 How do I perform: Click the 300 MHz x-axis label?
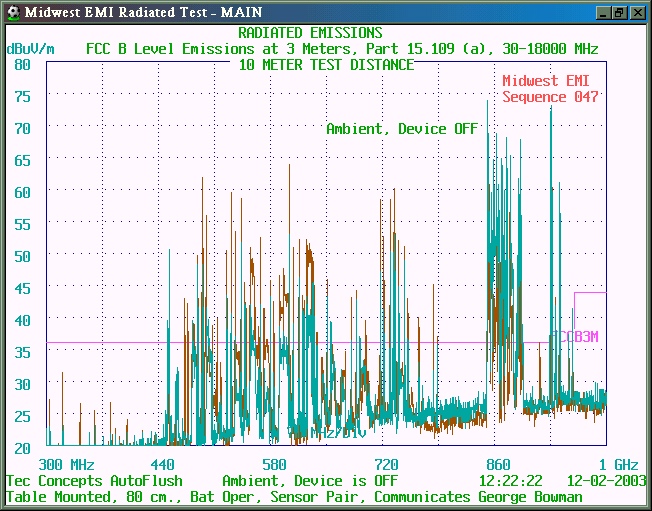point(67,465)
